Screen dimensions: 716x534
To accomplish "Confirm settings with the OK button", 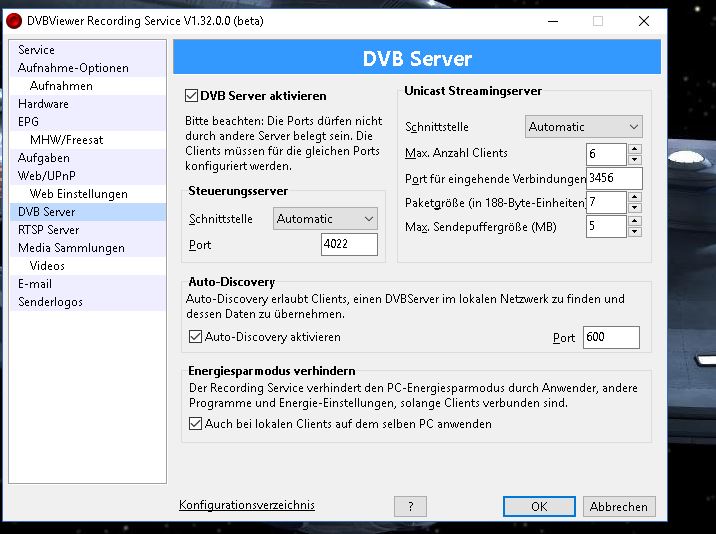I will pos(539,507).
